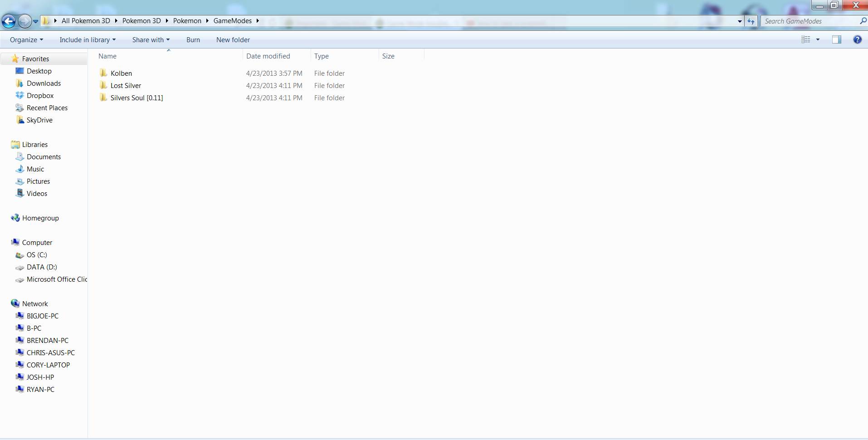Open Homegroup in the navigation pane
The image size is (868, 440).
40,218
